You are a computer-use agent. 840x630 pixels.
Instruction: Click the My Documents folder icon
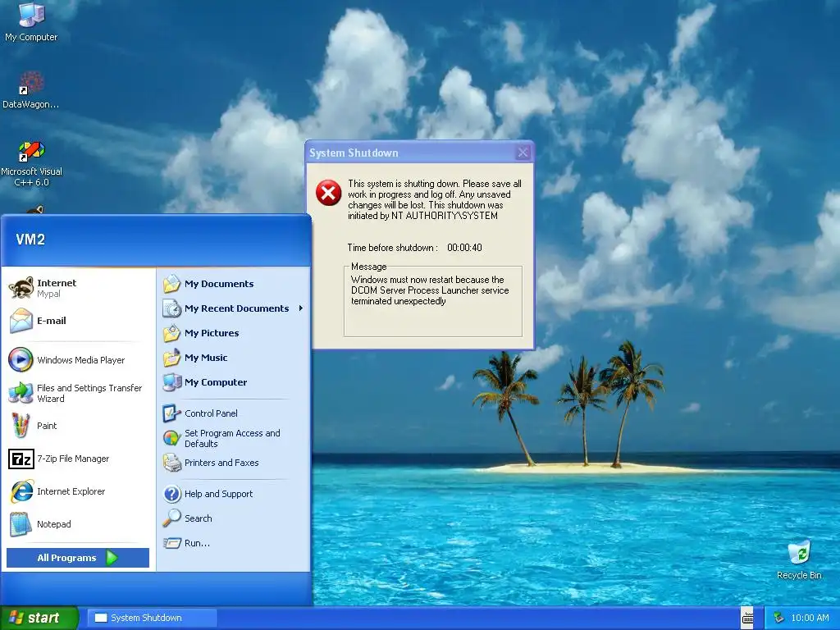[x=172, y=283]
